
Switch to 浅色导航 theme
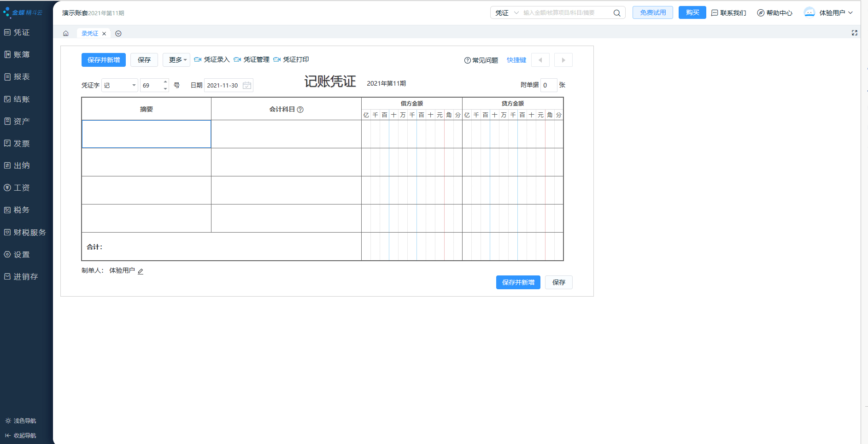(21, 421)
